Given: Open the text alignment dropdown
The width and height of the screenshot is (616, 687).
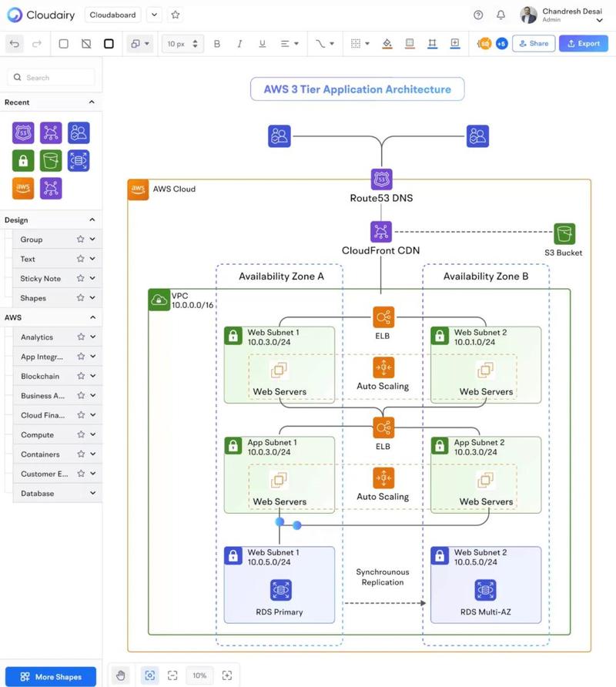Looking at the screenshot, I should [290, 44].
